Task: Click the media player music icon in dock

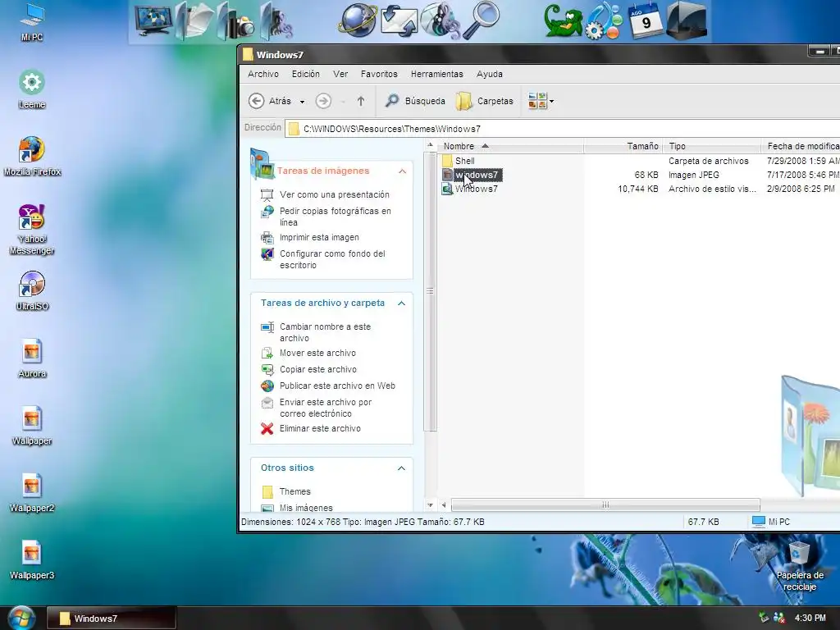Action: pos(441,21)
